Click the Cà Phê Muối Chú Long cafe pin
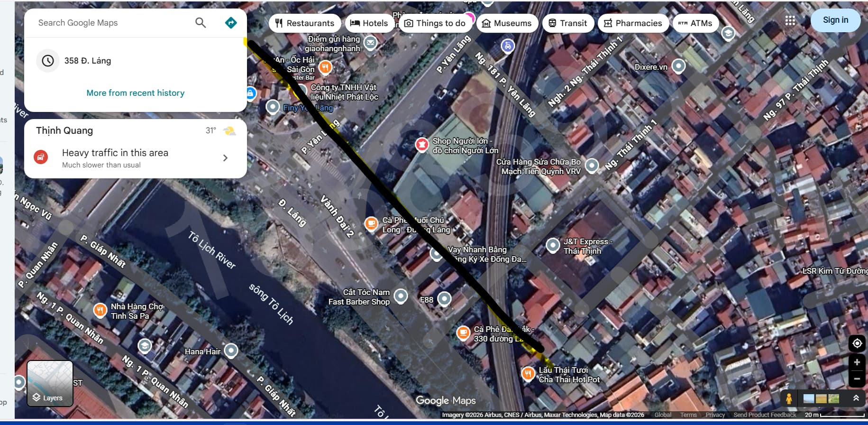This screenshot has height=425, width=868. tap(371, 223)
